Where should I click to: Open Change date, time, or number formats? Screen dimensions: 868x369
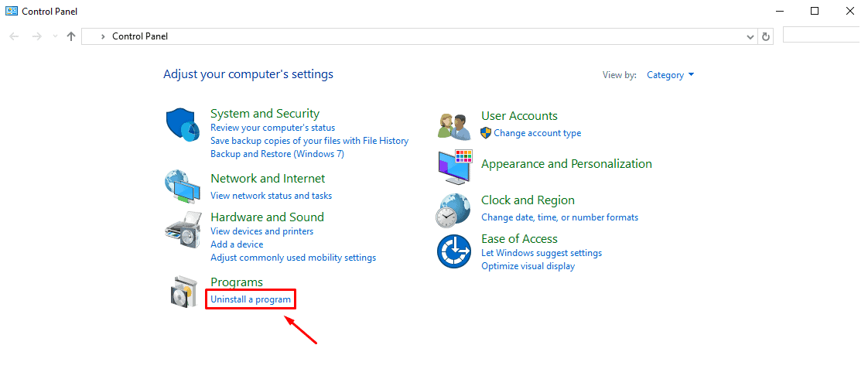point(559,217)
